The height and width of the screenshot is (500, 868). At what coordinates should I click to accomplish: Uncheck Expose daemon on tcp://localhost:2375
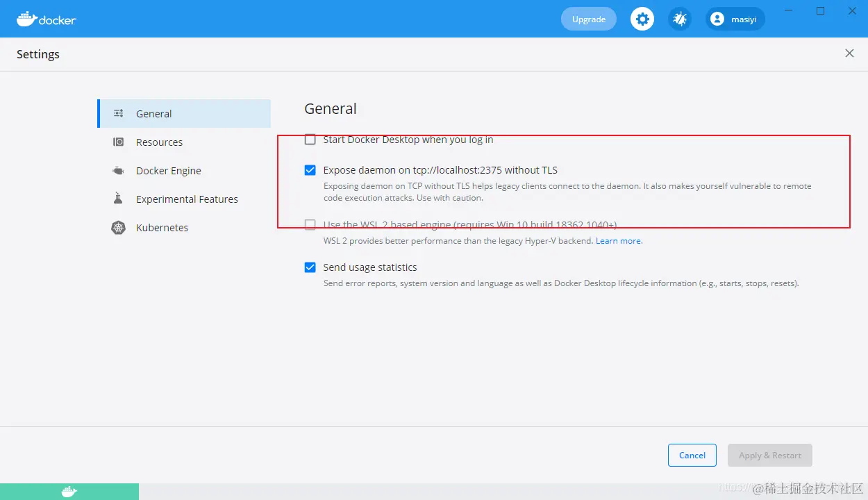310,170
